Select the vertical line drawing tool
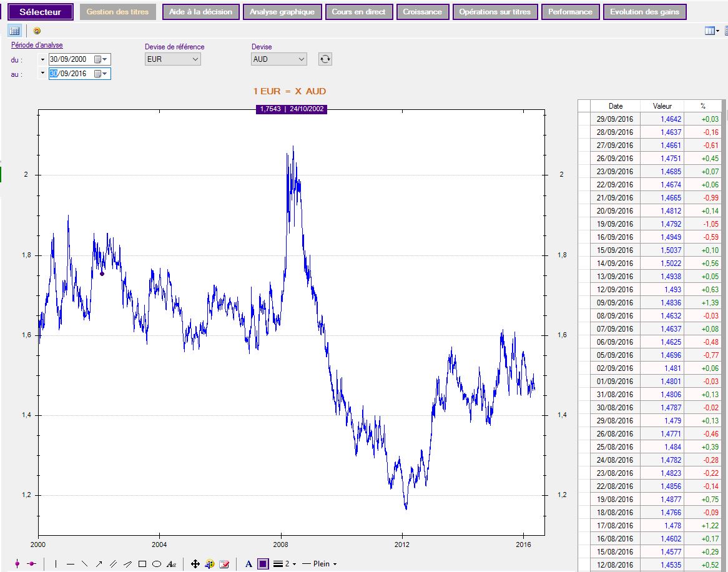Viewport: 728px width, 572px height. tap(56, 564)
